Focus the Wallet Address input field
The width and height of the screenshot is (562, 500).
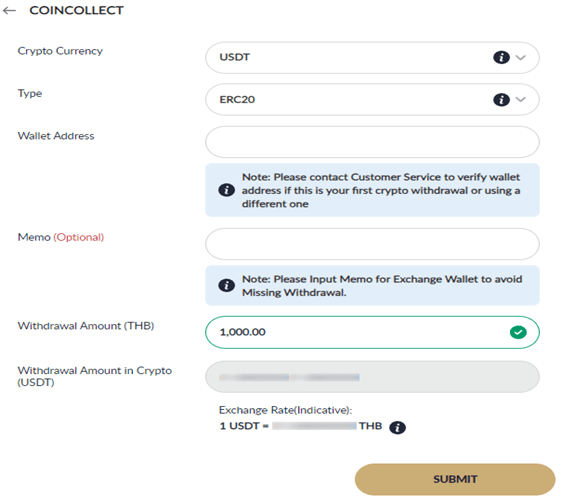[372, 142]
